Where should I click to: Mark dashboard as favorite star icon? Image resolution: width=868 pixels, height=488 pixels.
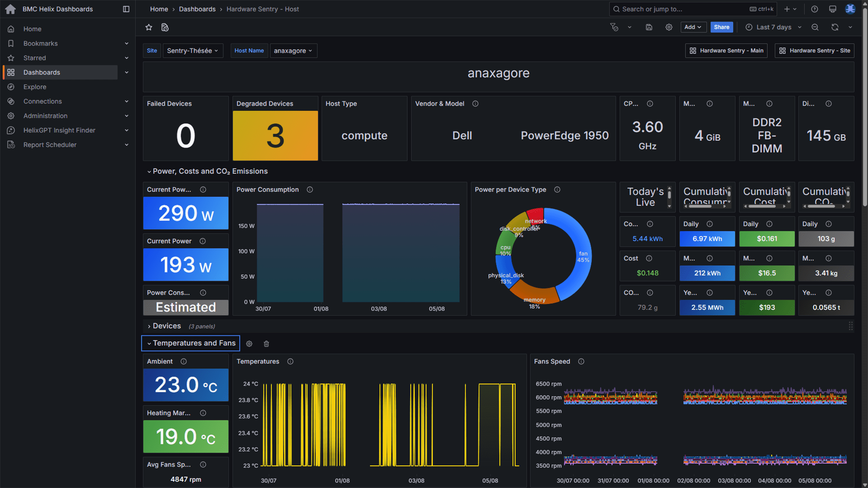(x=149, y=28)
